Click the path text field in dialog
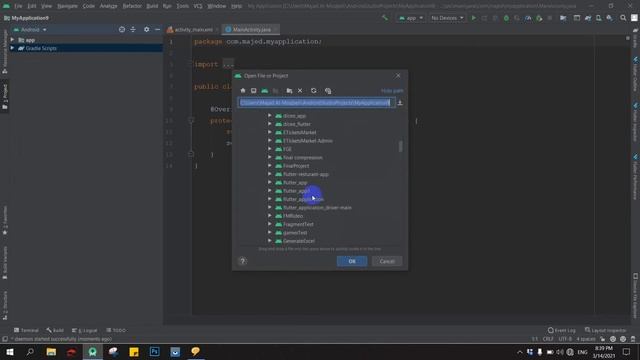640x360 pixels. 316,102
